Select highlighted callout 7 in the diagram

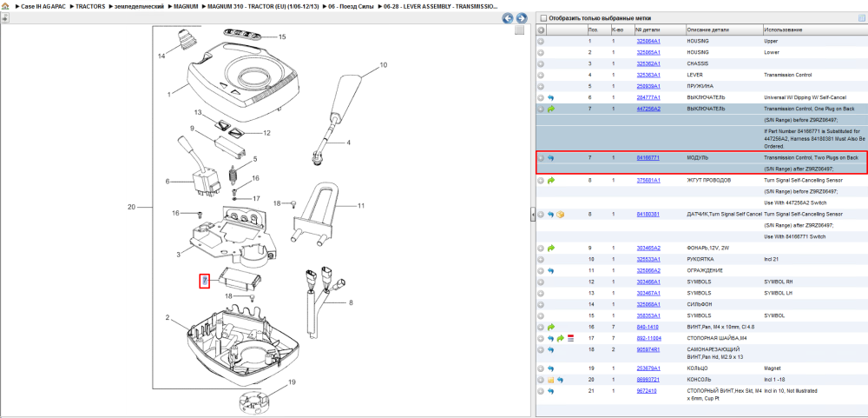coord(204,281)
